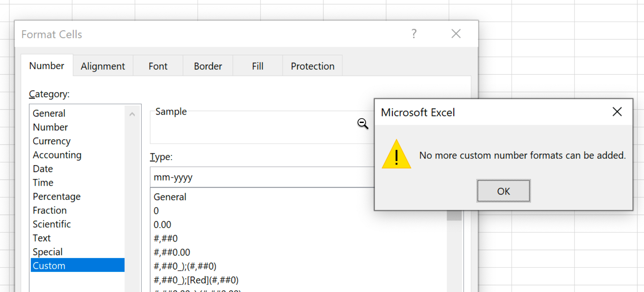
Task: Select the Percentage category
Action: [x=78, y=197]
